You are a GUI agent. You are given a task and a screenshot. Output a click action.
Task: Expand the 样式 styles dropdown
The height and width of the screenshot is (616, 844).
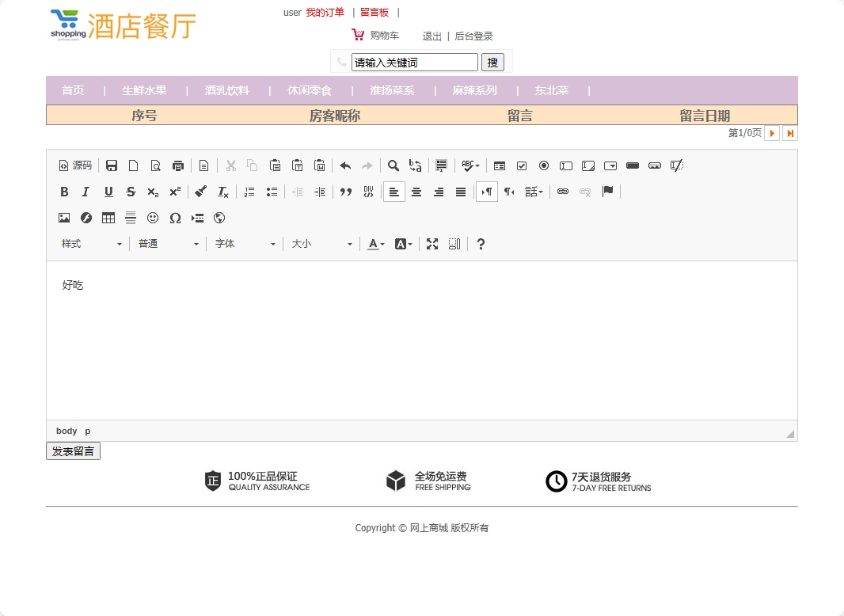tap(91, 243)
